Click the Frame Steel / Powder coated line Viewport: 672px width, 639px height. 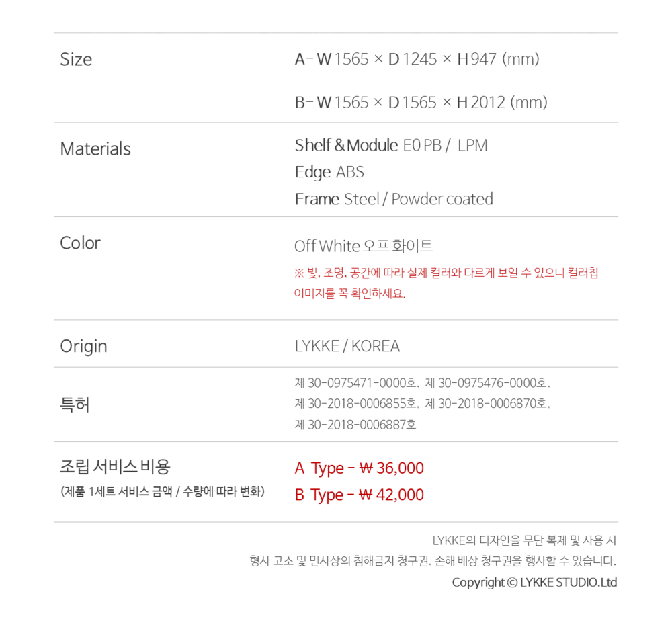click(394, 199)
